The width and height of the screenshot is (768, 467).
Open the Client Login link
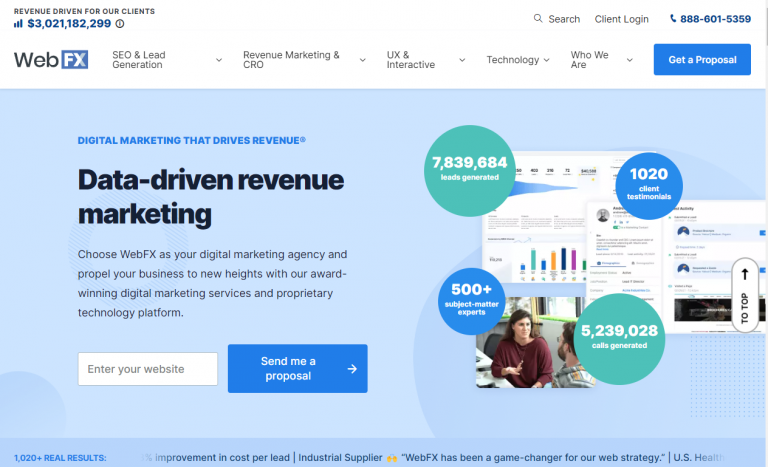(x=621, y=19)
